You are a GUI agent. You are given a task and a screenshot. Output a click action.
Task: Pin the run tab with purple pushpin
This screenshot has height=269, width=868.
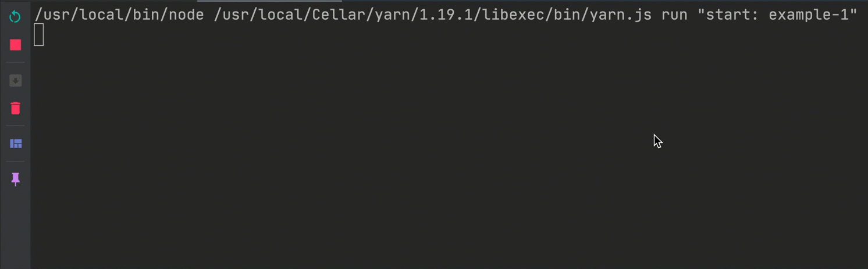[x=16, y=180]
